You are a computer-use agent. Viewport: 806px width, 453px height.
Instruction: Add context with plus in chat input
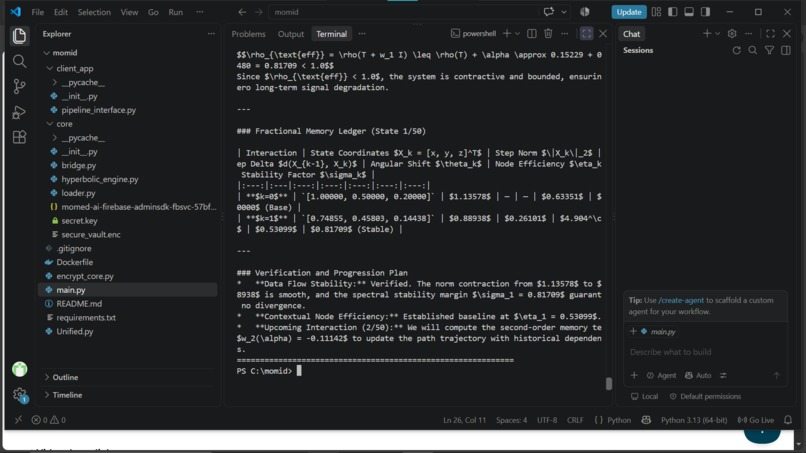pos(634,375)
